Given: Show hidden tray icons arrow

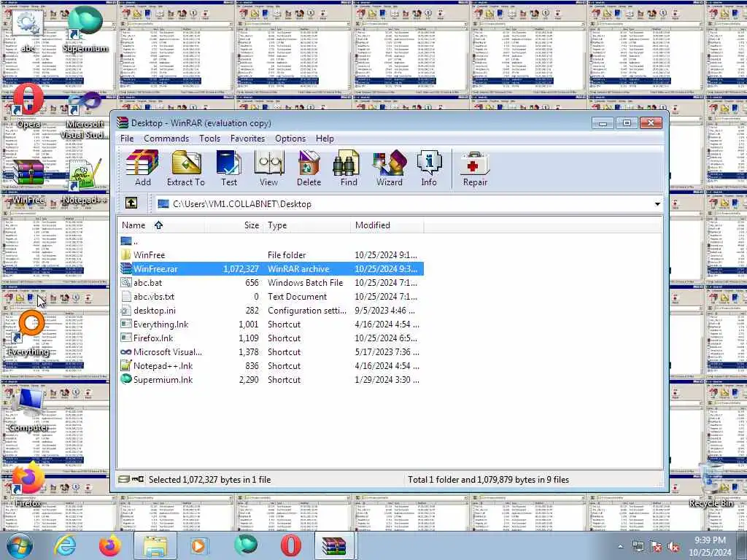Looking at the screenshot, I should (x=620, y=547).
